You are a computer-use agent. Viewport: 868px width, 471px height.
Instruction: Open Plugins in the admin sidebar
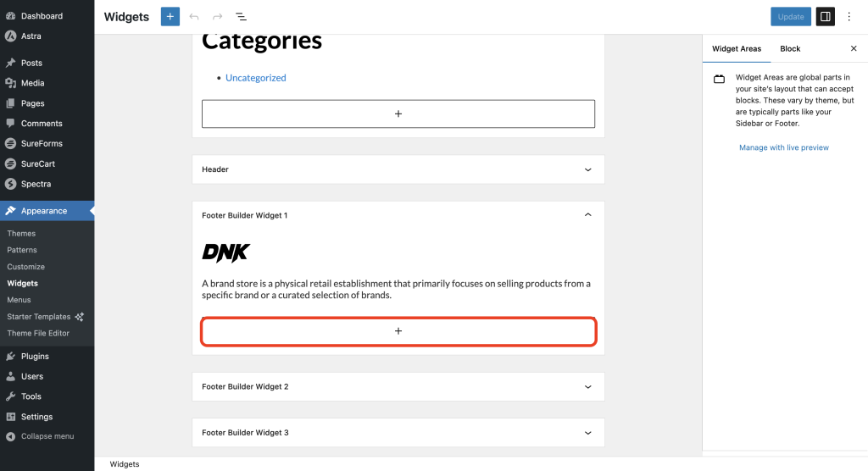point(35,357)
